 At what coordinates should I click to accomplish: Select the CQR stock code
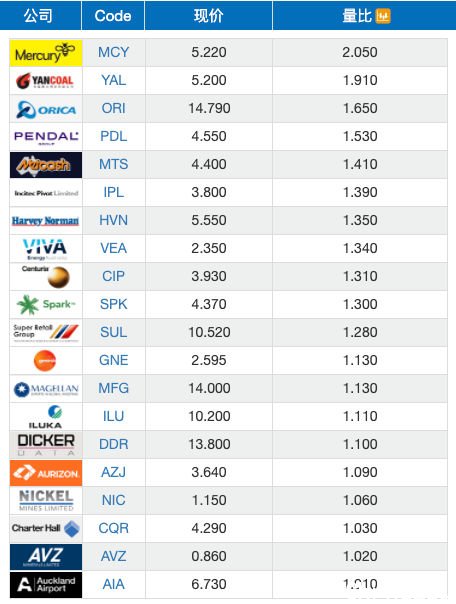coord(114,528)
